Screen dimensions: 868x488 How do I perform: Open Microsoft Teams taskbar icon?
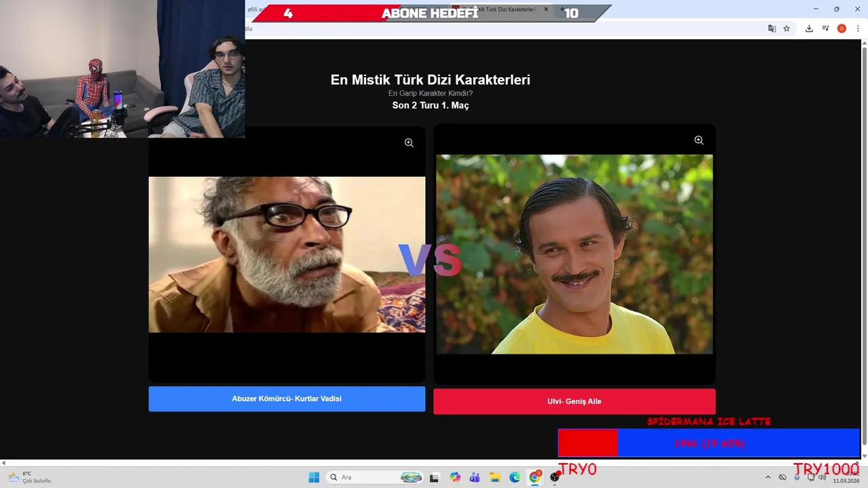475,477
